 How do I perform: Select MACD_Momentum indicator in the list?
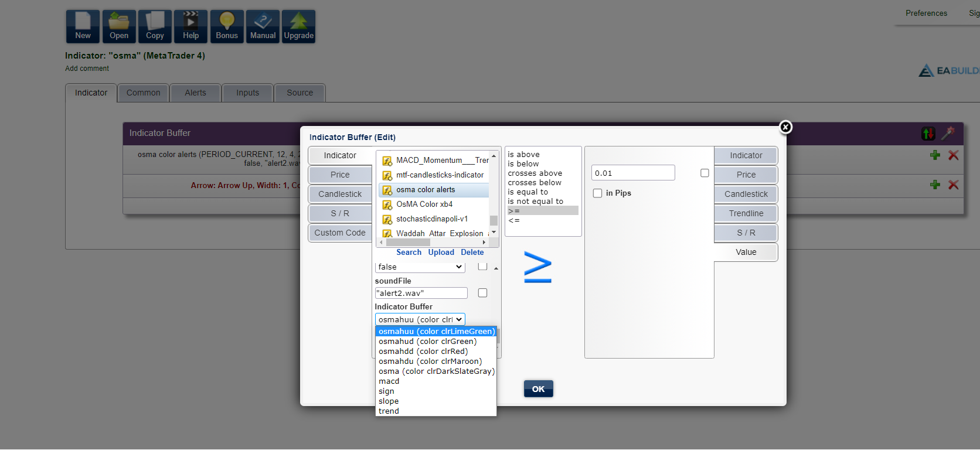coord(434,160)
